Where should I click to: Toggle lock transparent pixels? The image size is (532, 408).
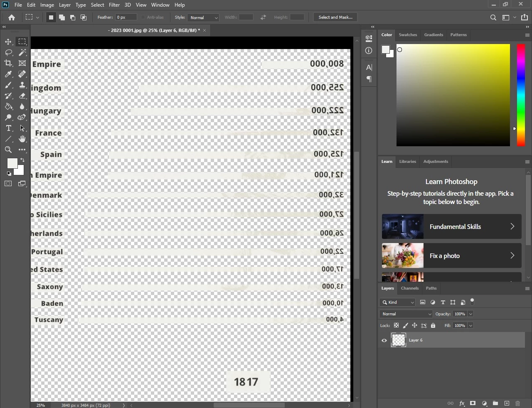click(x=396, y=326)
